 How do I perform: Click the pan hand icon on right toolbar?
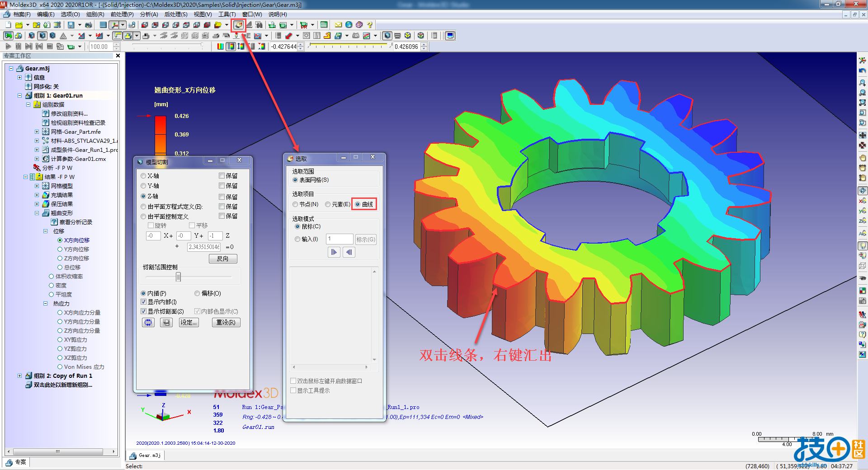click(863, 158)
